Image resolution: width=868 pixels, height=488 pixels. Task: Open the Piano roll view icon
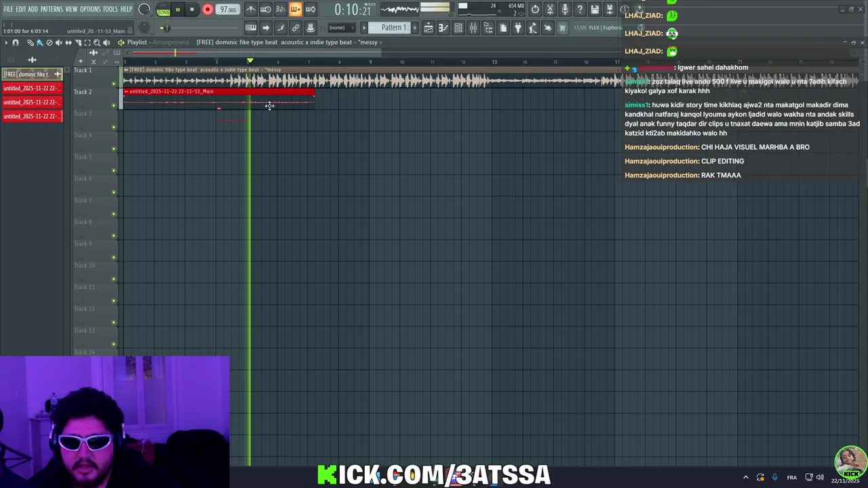pyautogui.click(x=443, y=28)
